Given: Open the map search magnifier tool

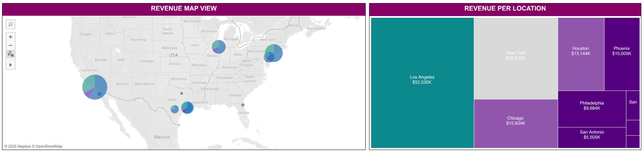Looking at the screenshot, I should pos(11,24).
